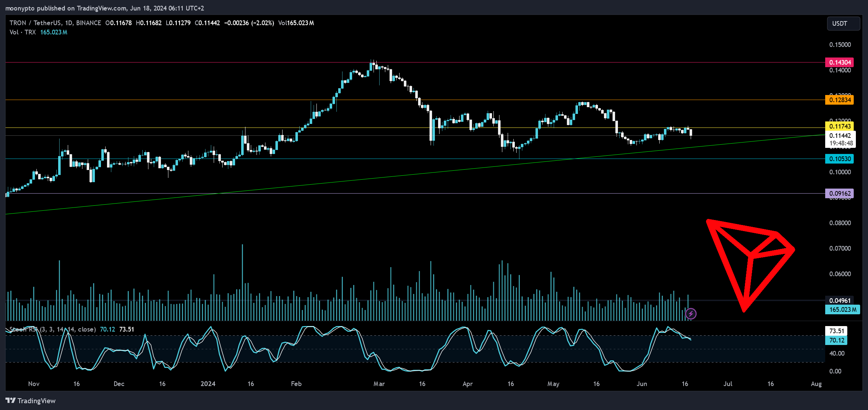This screenshot has width=868, height=410.
Task: Click the Jun label on time axis
Action: [x=642, y=384]
